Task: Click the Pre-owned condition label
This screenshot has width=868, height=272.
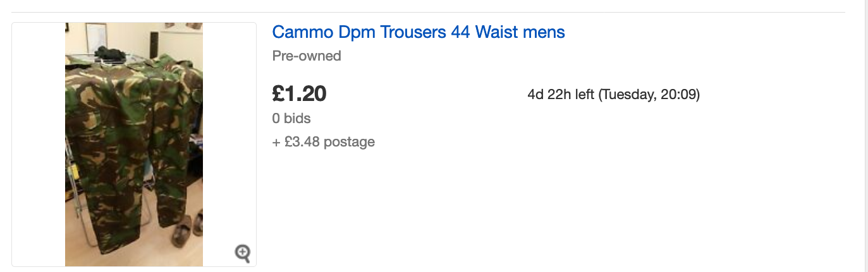Action: tap(307, 56)
